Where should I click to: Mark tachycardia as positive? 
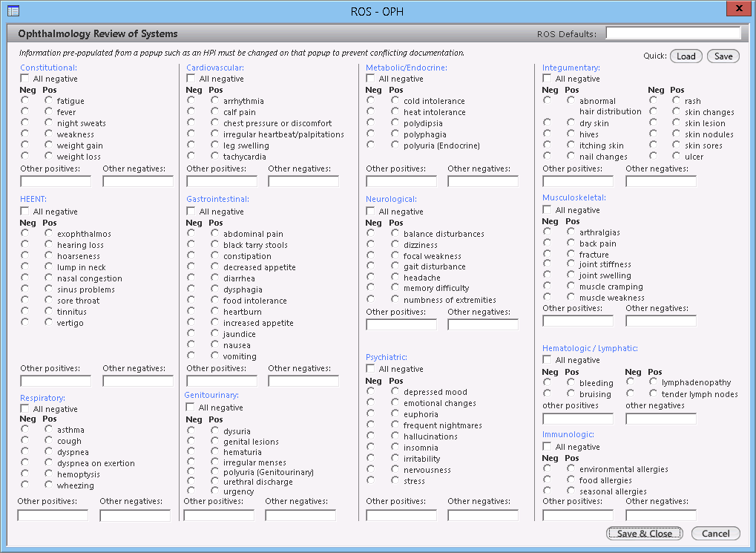click(x=214, y=156)
